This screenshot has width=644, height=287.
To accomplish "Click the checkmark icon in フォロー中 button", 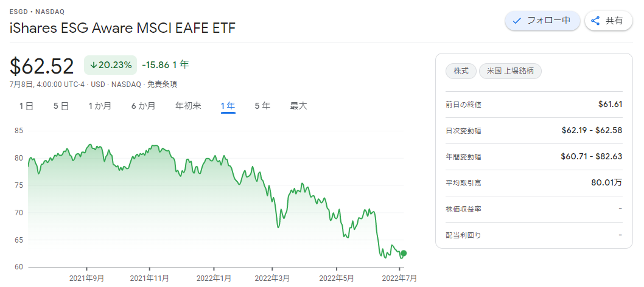I will (x=517, y=21).
